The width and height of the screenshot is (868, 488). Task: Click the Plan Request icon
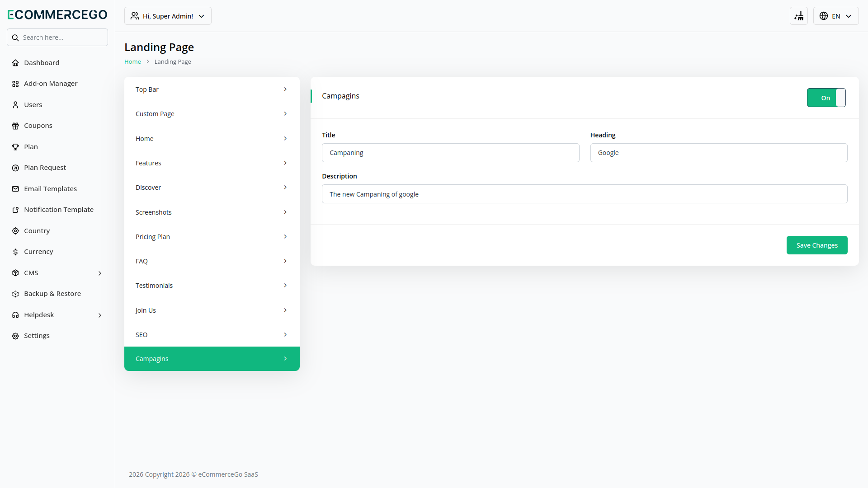[x=15, y=168]
